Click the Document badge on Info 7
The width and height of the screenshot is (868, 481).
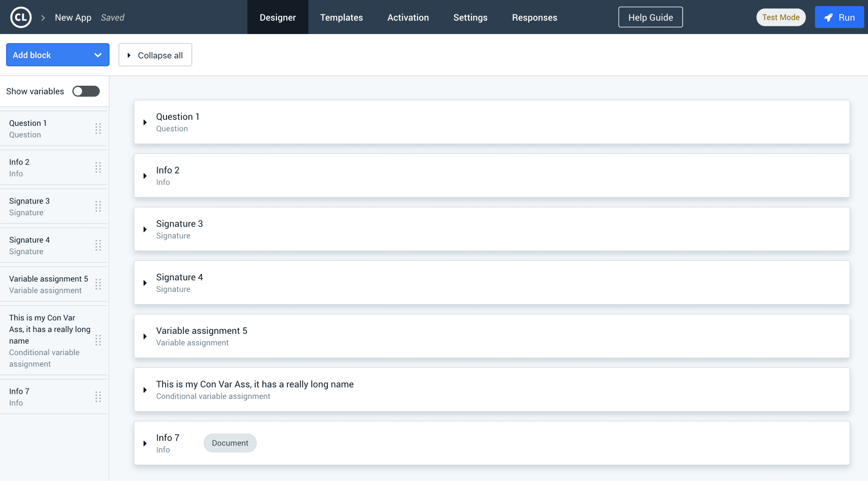(230, 443)
